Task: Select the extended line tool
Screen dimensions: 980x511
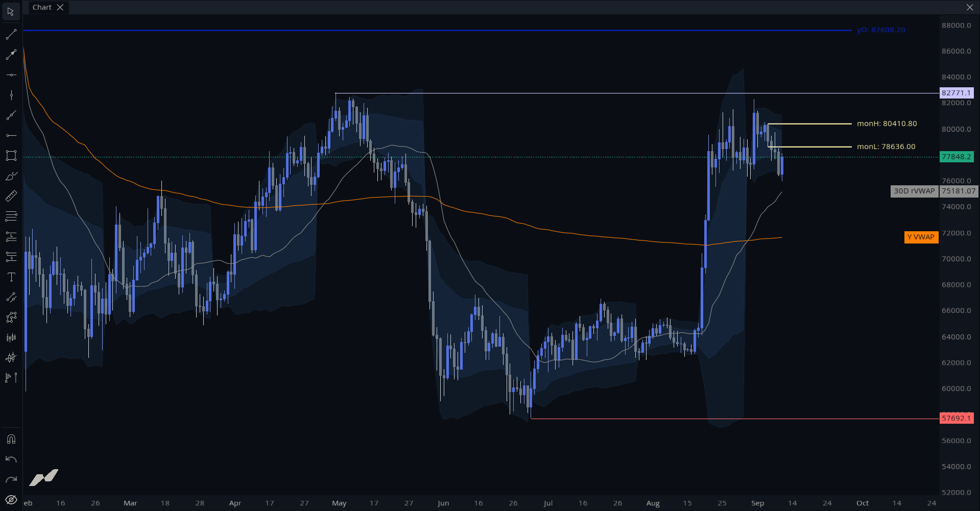Action: 11,115
